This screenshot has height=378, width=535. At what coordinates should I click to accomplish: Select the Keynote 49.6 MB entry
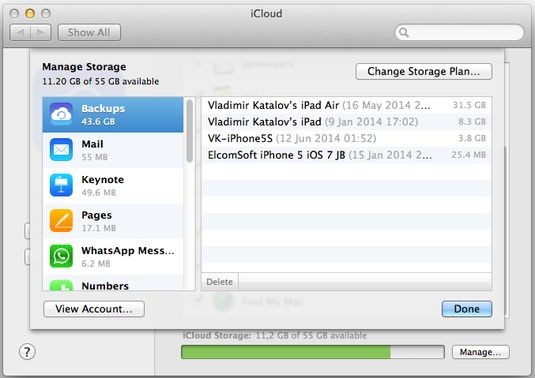coord(113,185)
